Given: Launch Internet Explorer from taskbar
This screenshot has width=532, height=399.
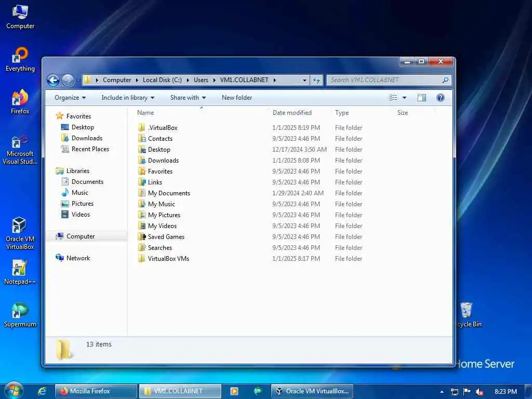Looking at the screenshot, I should click(42, 391).
